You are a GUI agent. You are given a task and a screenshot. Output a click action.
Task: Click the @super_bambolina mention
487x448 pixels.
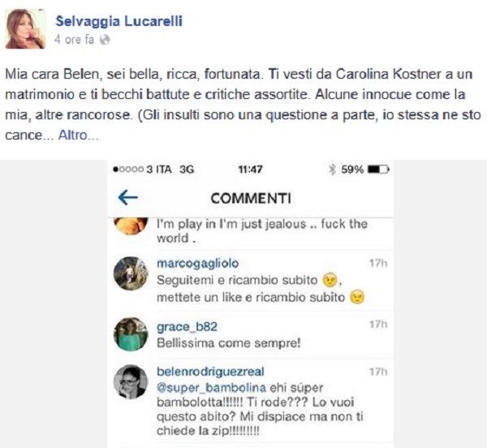coord(211,388)
